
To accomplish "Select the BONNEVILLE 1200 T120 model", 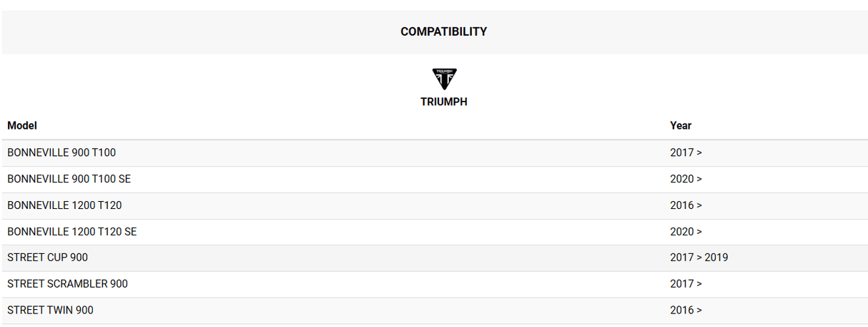I will 64,205.
